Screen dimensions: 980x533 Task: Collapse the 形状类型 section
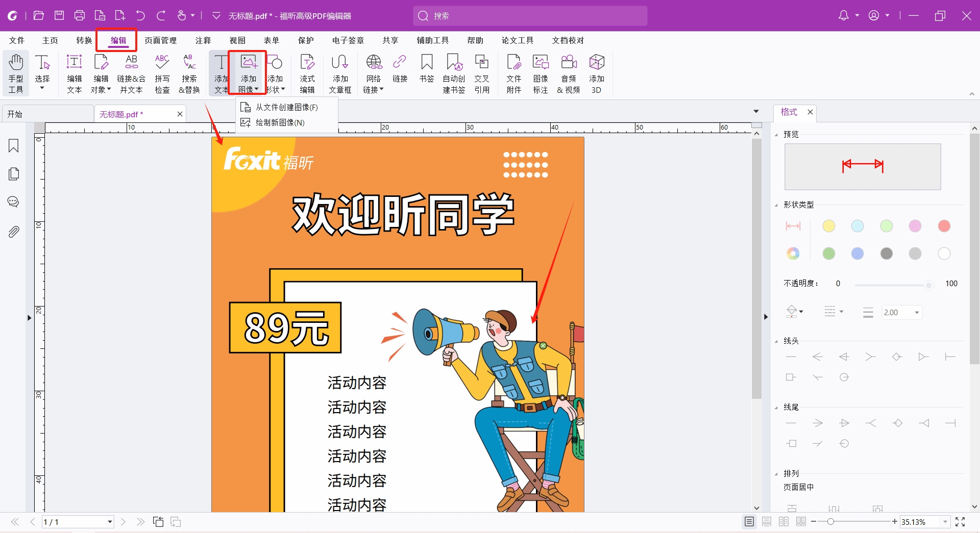[776, 205]
